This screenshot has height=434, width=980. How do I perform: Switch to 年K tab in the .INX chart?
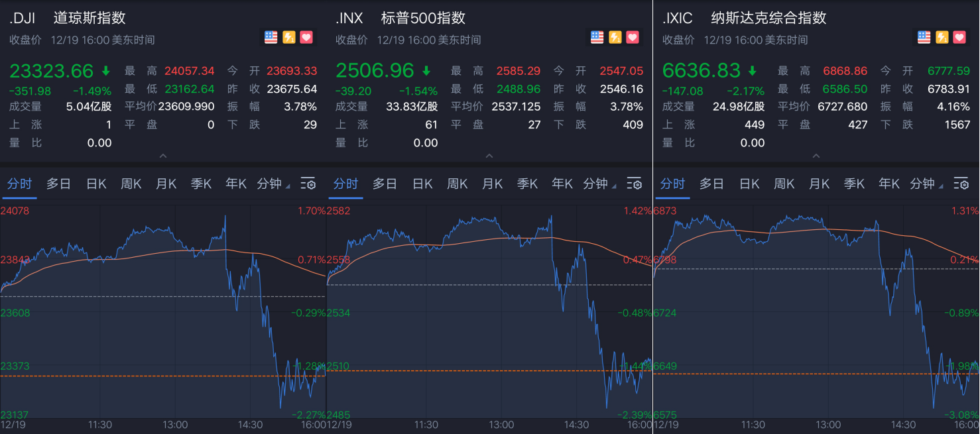click(x=562, y=184)
